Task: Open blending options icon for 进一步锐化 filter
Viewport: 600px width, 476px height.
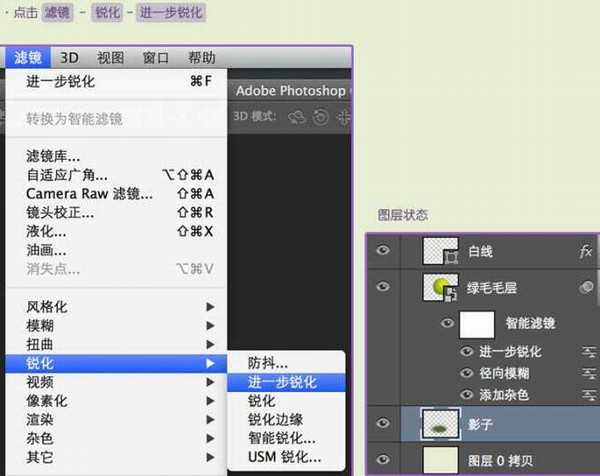Action: pos(588,352)
